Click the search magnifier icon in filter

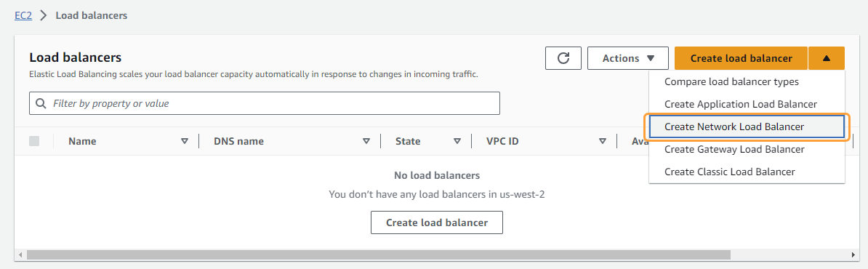(x=41, y=103)
